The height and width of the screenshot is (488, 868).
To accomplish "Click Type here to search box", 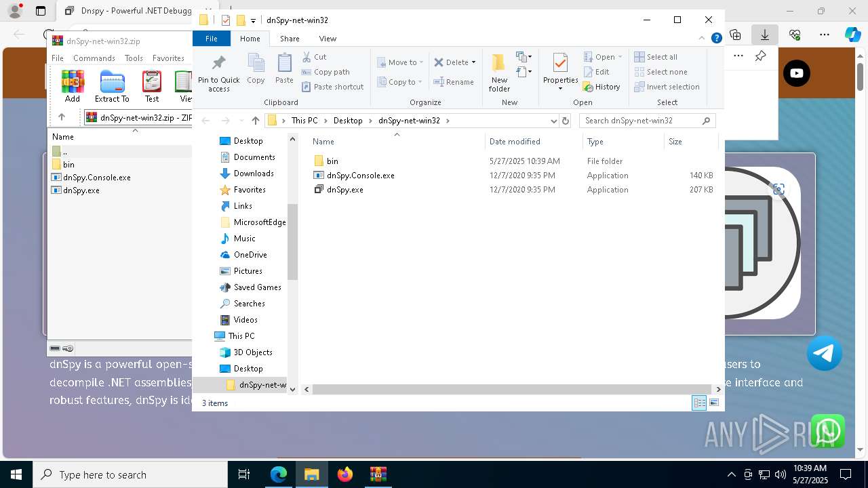I will coord(130,475).
